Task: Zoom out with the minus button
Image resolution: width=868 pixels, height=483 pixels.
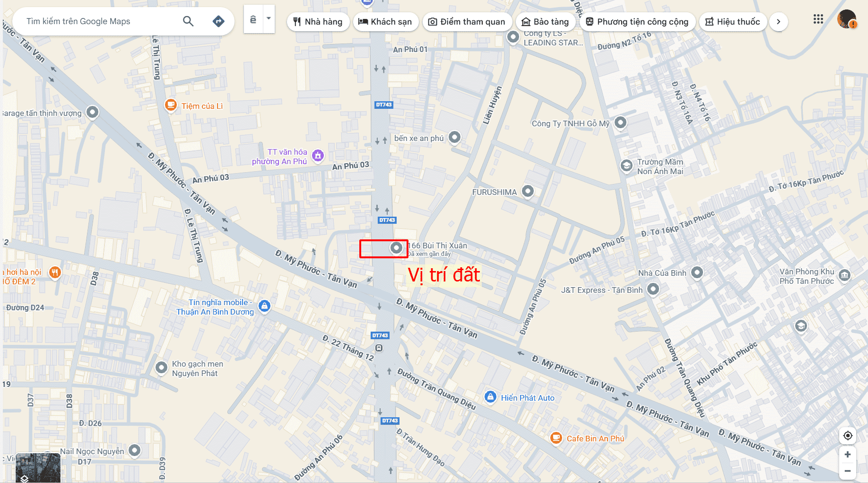Action: [848, 471]
